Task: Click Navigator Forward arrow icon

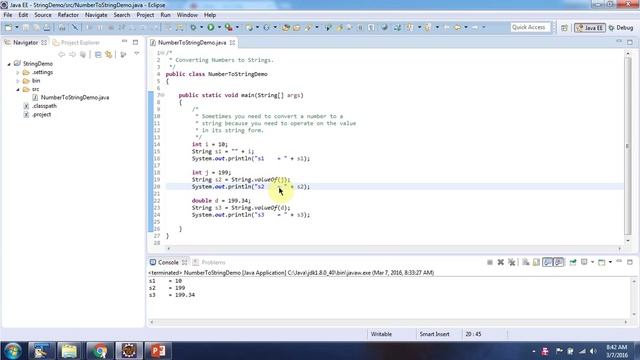Action: [x=72, y=54]
